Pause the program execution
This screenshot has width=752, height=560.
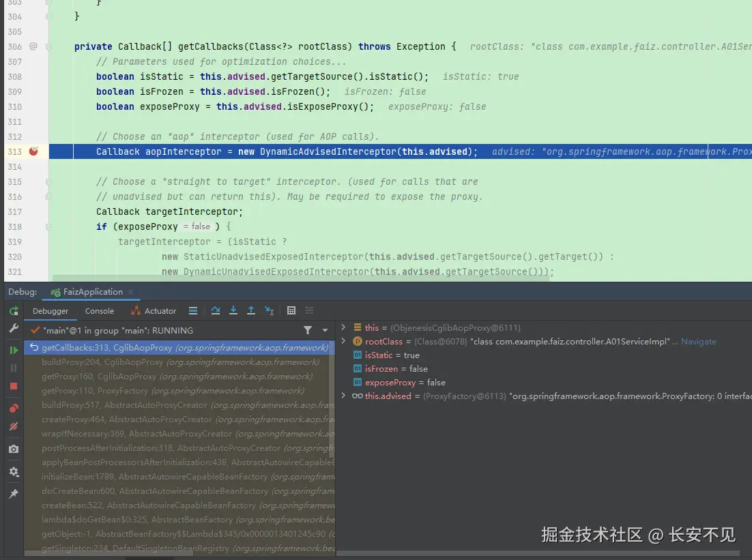(x=14, y=368)
